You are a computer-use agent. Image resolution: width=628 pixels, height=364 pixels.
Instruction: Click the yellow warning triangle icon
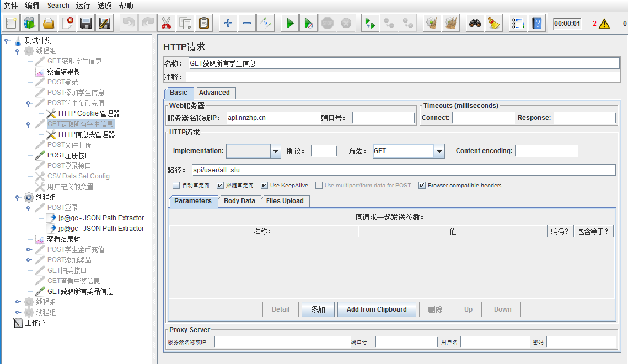pos(604,24)
